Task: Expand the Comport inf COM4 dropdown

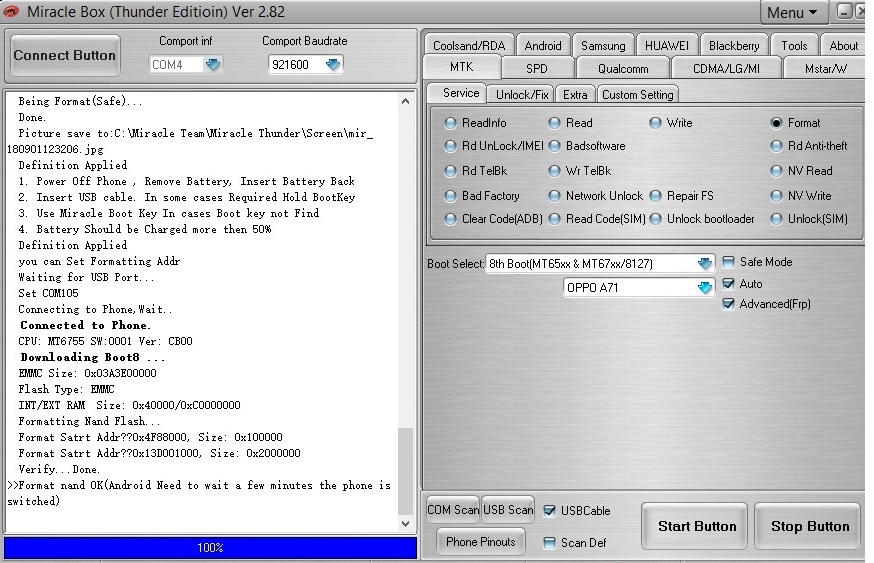Action: 212,65
